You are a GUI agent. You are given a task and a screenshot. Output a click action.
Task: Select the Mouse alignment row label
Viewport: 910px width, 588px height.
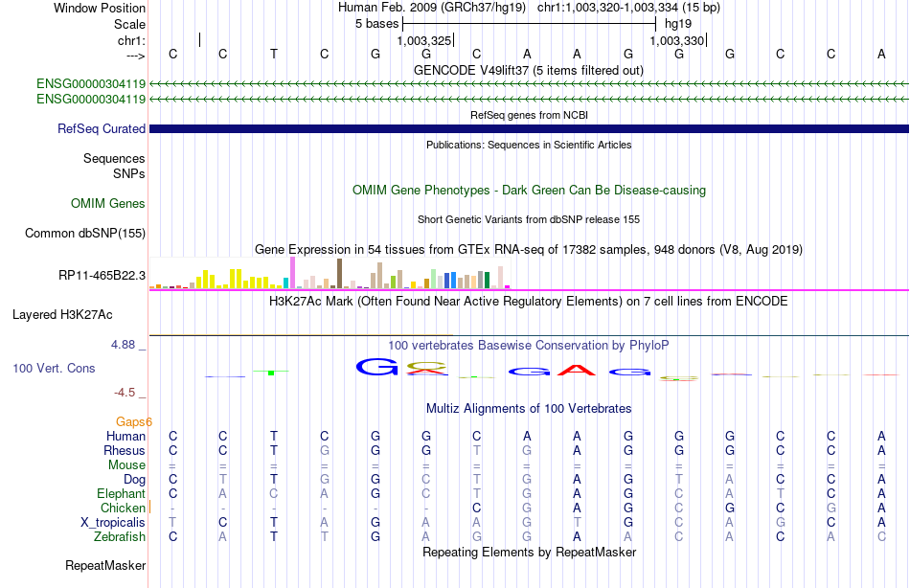tap(126, 465)
